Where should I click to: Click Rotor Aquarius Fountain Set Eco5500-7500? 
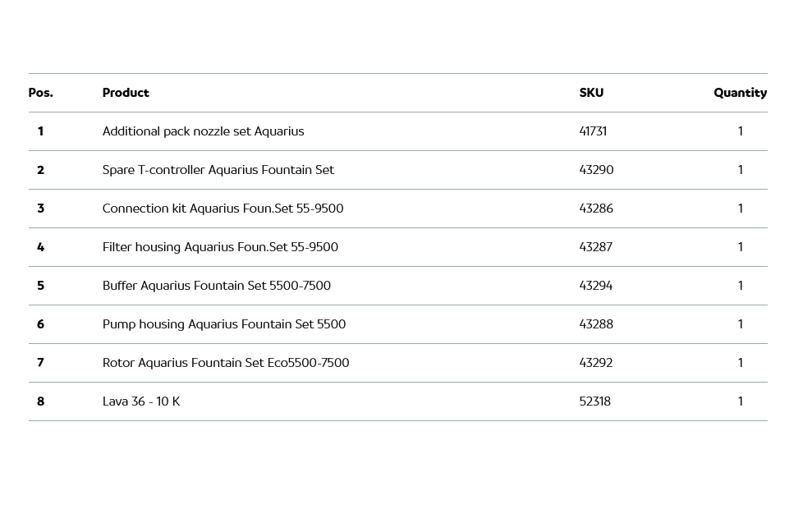pyautogui.click(x=226, y=363)
